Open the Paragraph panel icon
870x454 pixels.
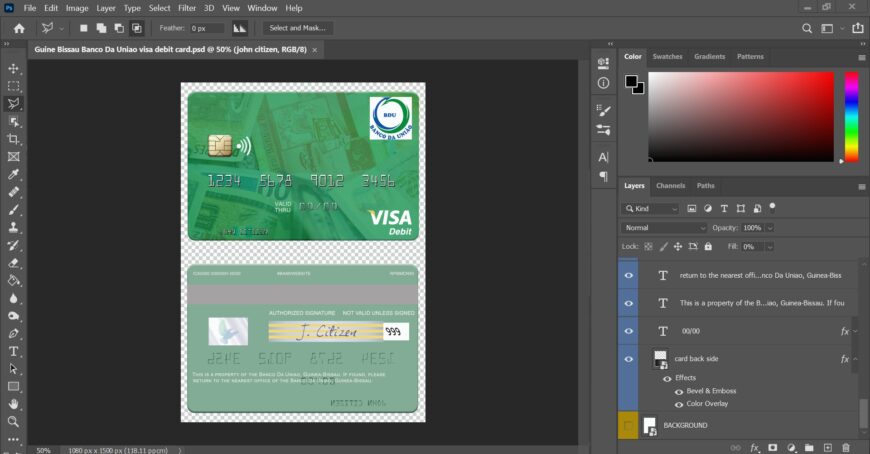point(603,176)
